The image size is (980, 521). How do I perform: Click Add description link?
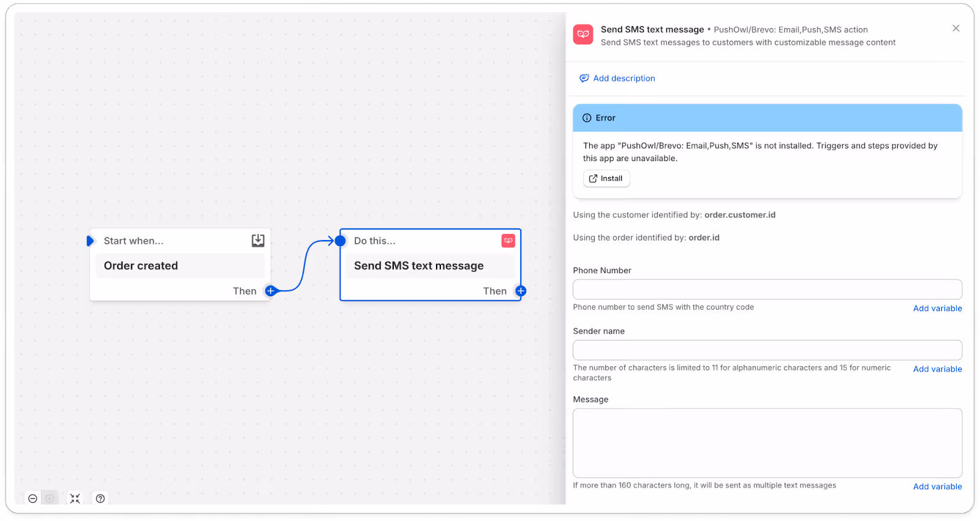[624, 78]
